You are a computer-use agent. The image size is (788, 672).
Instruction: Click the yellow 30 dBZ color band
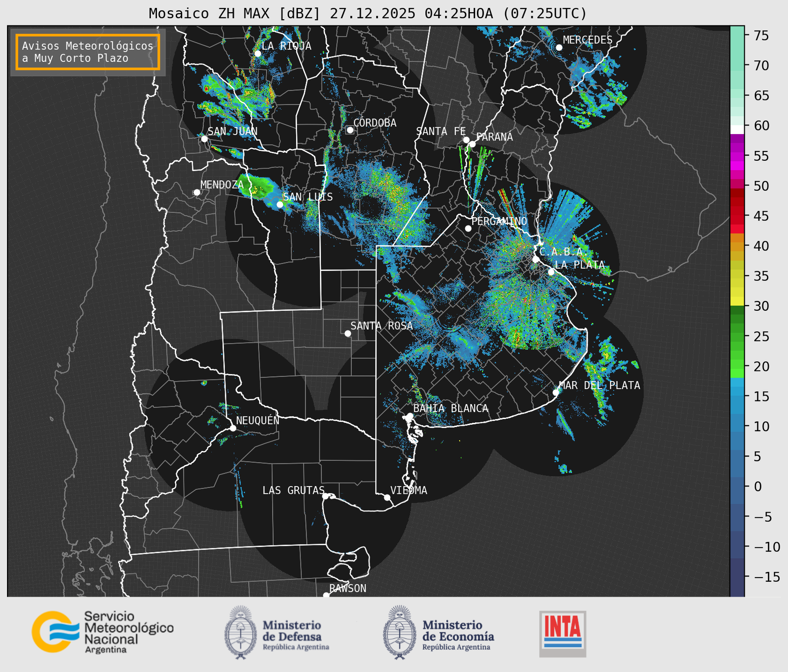tap(737, 301)
